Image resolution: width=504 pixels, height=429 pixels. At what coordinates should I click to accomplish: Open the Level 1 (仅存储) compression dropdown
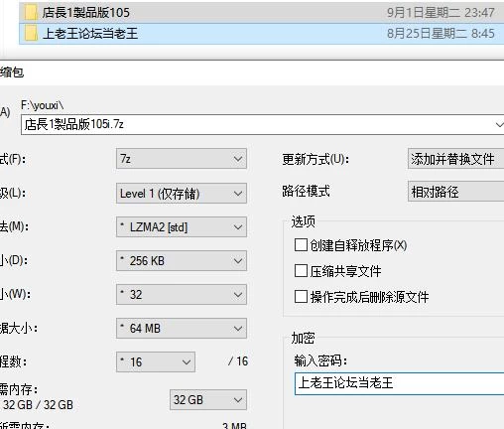pyautogui.click(x=182, y=193)
